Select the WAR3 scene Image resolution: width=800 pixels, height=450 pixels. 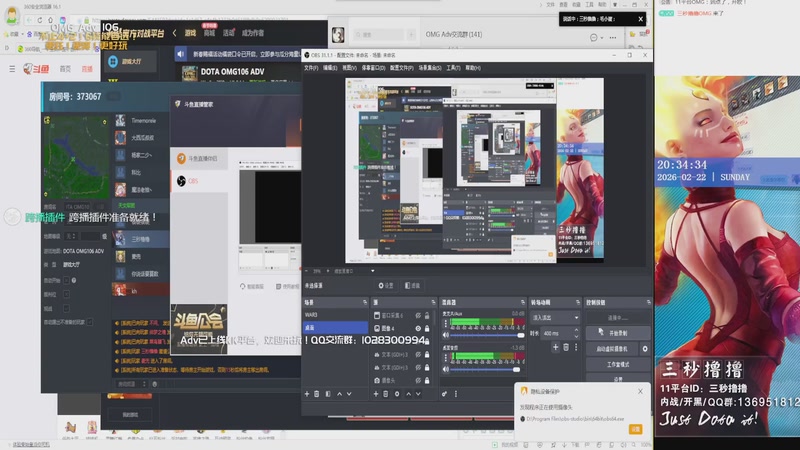point(335,315)
